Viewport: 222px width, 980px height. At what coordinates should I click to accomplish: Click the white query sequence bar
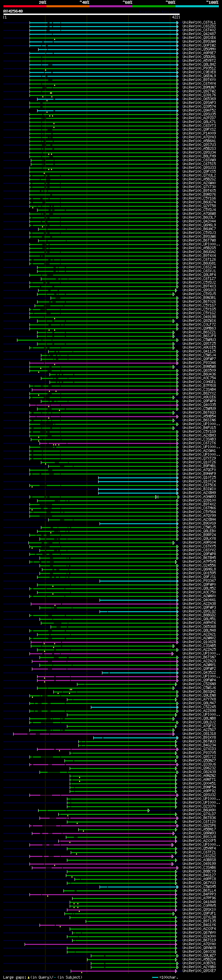[91, 15]
